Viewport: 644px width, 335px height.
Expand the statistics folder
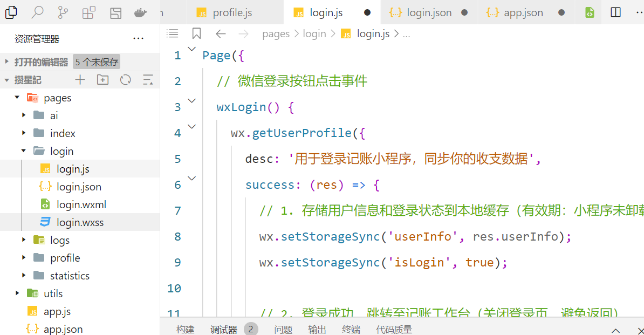(x=23, y=276)
